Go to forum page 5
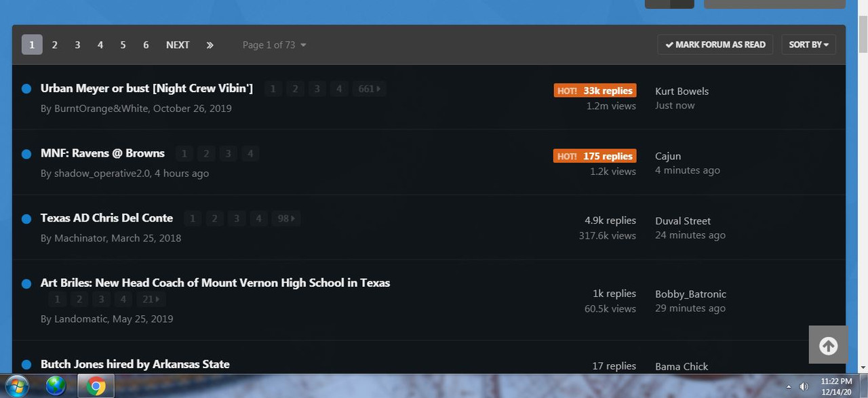 click(123, 45)
